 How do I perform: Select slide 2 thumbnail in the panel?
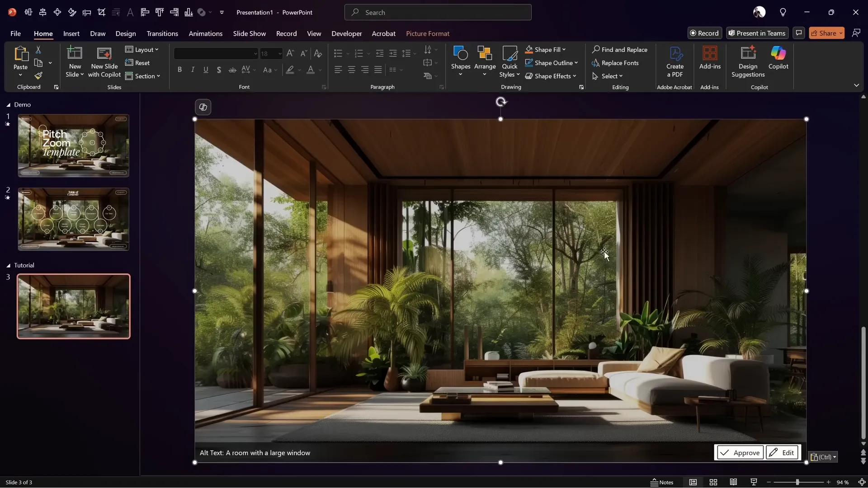tap(74, 219)
